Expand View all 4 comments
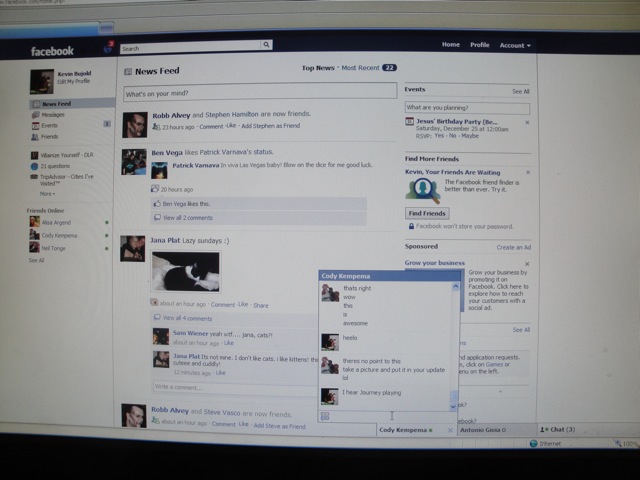The height and width of the screenshot is (480, 640). point(187,318)
